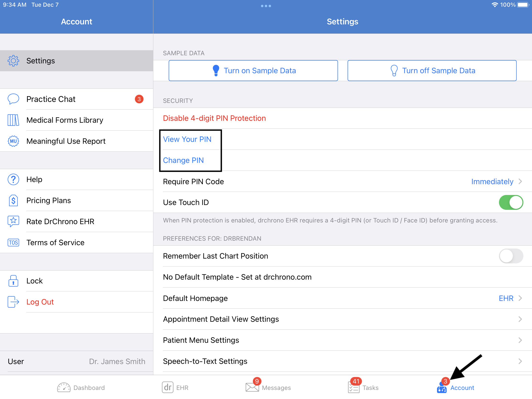532x399 pixels.
Task: Tap the EHR homepage value
Action: tap(506, 298)
